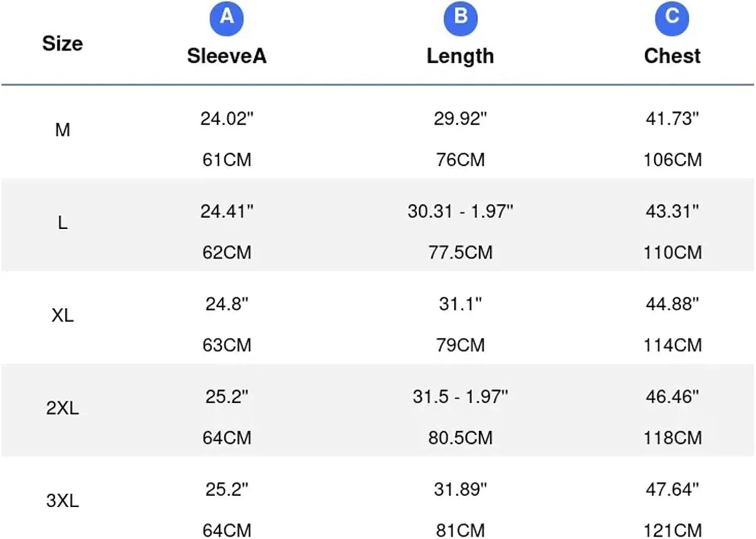The height and width of the screenshot is (539, 756).
Task: Click the 76CM length value for M
Action: [x=460, y=160]
